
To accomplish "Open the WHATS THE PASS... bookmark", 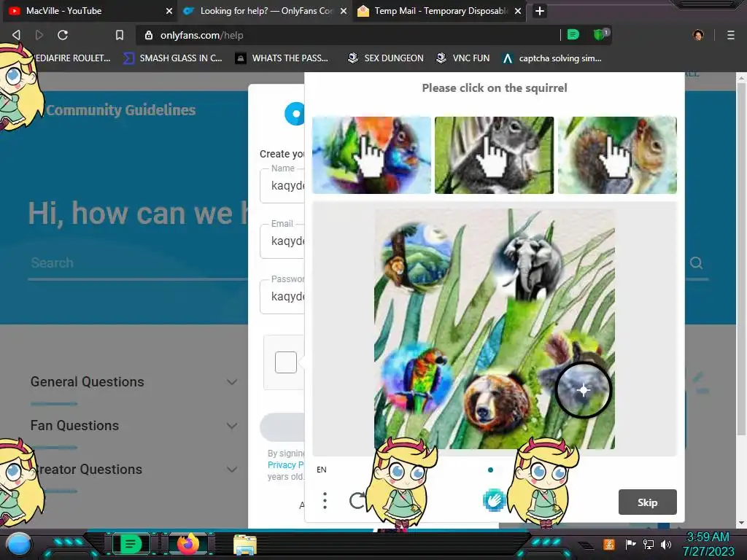I will coord(282,58).
